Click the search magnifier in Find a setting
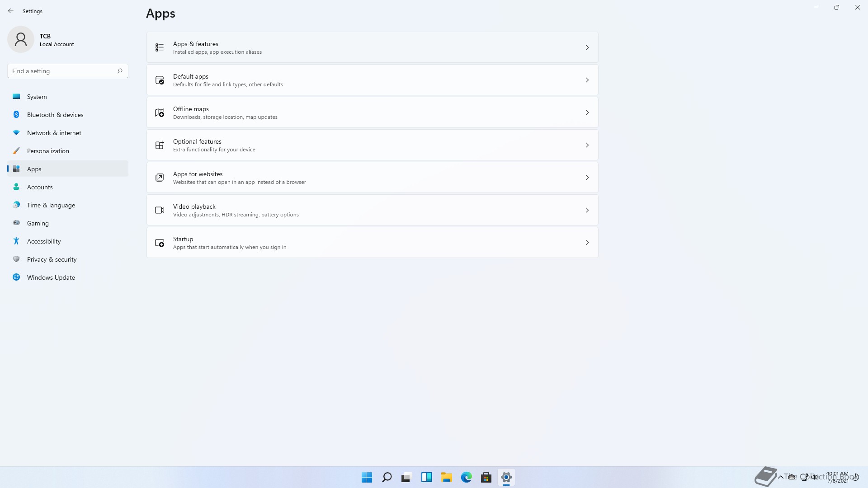This screenshot has height=488, width=868. point(120,71)
